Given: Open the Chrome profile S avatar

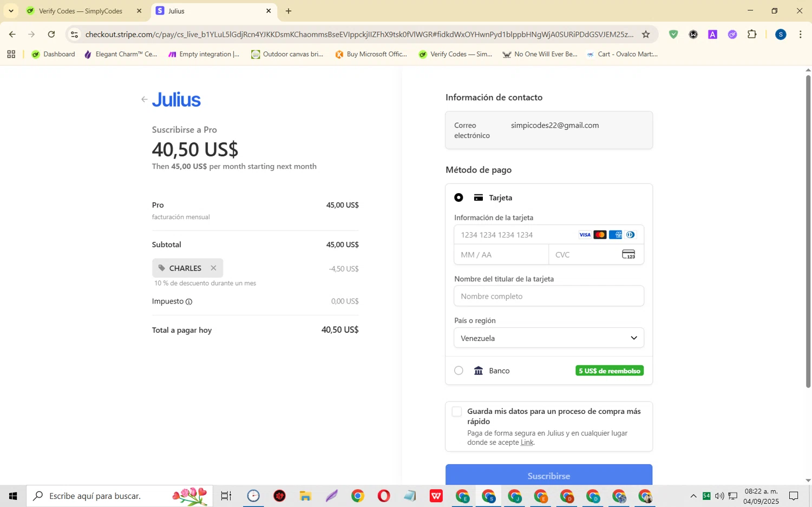Looking at the screenshot, I should [781, 35].
